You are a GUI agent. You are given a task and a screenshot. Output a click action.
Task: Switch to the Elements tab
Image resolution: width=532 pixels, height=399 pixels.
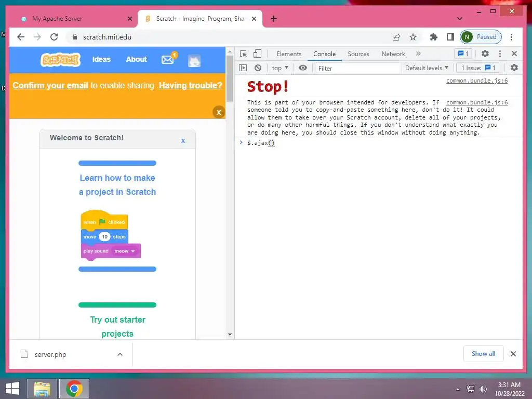click(x=289, y=54)
